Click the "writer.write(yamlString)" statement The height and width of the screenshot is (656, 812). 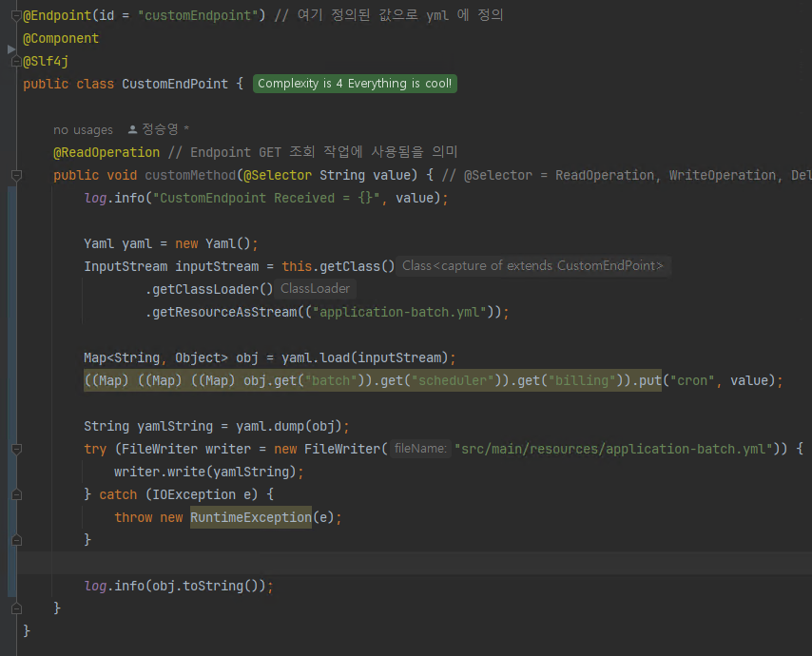[209, 472]
